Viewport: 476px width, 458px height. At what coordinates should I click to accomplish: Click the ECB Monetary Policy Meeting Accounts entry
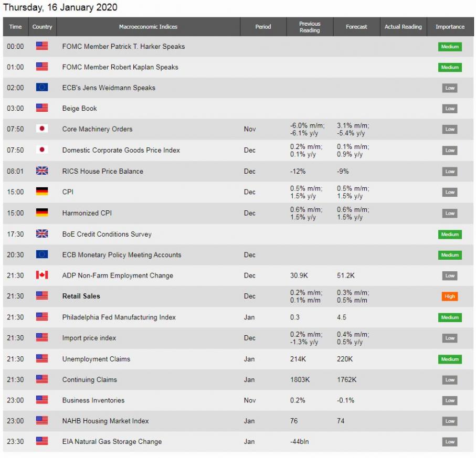tap(121, 255)
